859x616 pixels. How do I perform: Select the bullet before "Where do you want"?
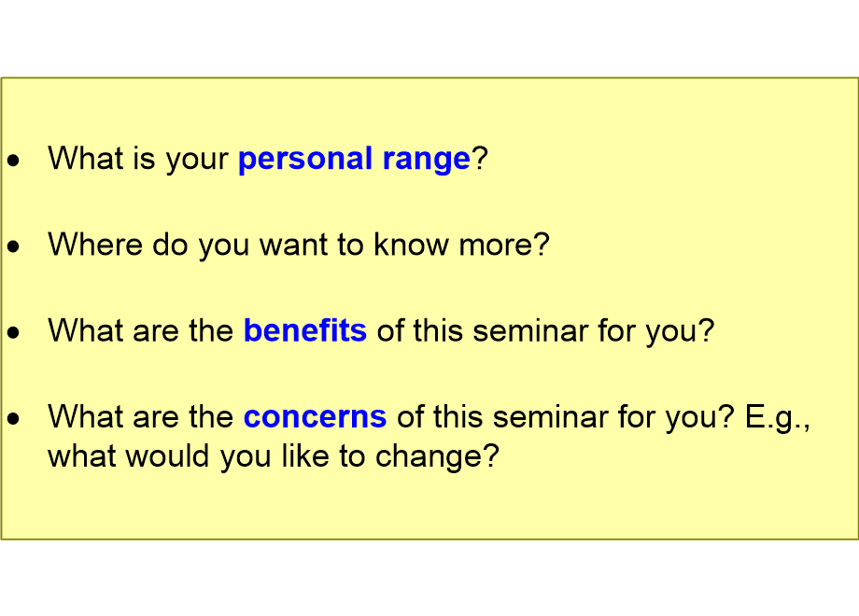point(13,246)
